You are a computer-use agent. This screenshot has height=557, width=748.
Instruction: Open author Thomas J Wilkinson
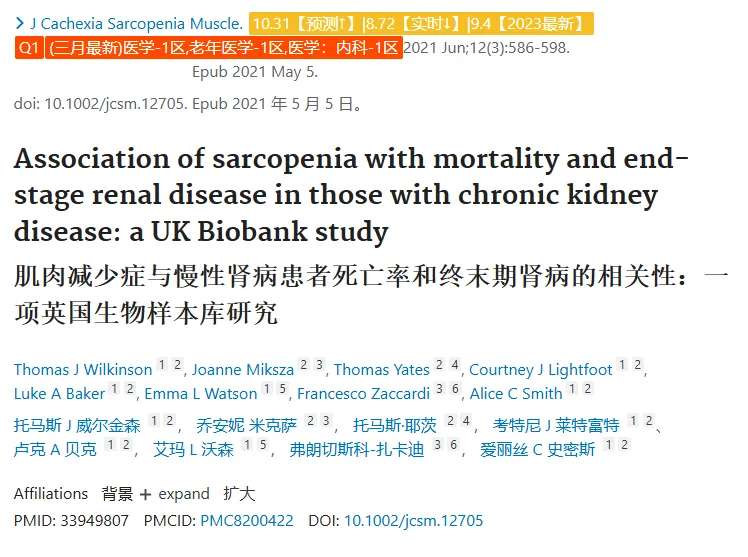point(83,370)
